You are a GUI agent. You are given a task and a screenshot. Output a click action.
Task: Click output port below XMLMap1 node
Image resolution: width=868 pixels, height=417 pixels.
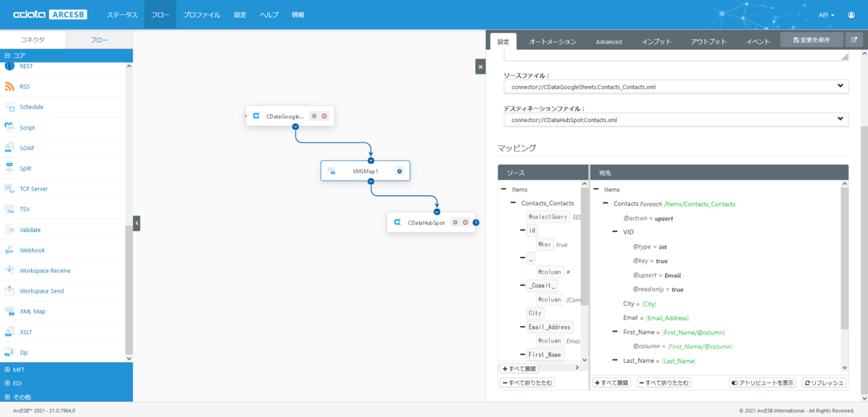click(370, 182)
